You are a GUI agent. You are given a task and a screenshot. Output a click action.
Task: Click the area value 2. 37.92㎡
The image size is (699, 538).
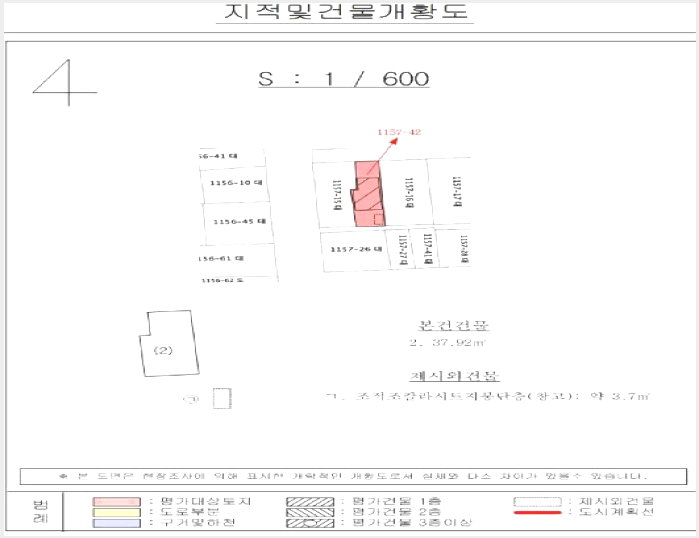[x=447, y=343]
